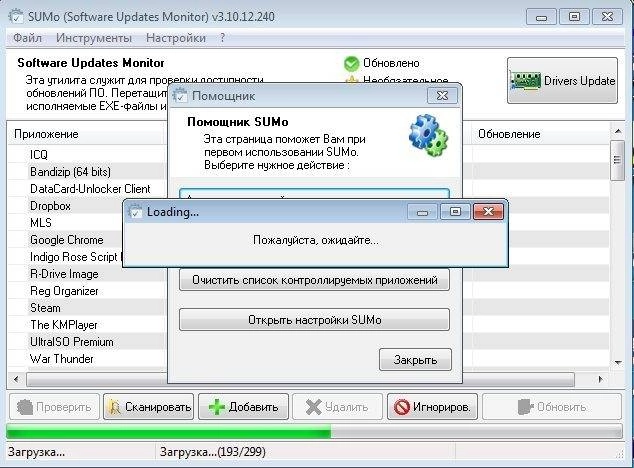The image size is (634, 468).
Task: Open the ? help menu
Action: coord(222,38)
